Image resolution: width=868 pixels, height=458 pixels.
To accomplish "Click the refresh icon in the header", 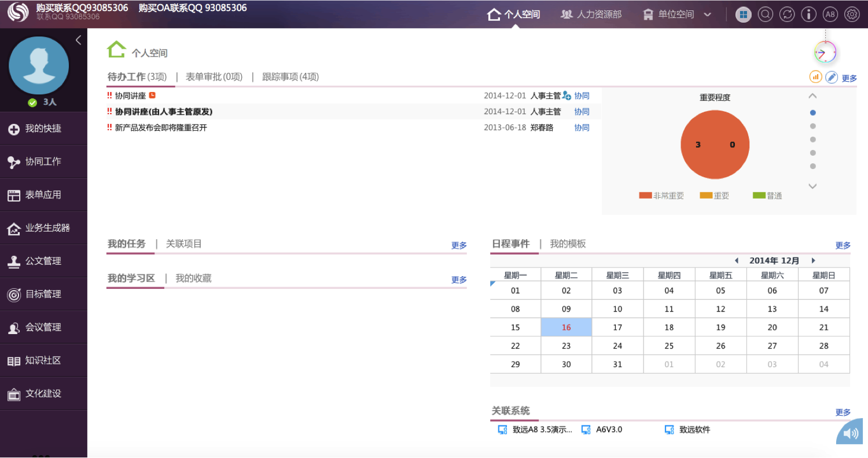I will (x=787, y=14).
